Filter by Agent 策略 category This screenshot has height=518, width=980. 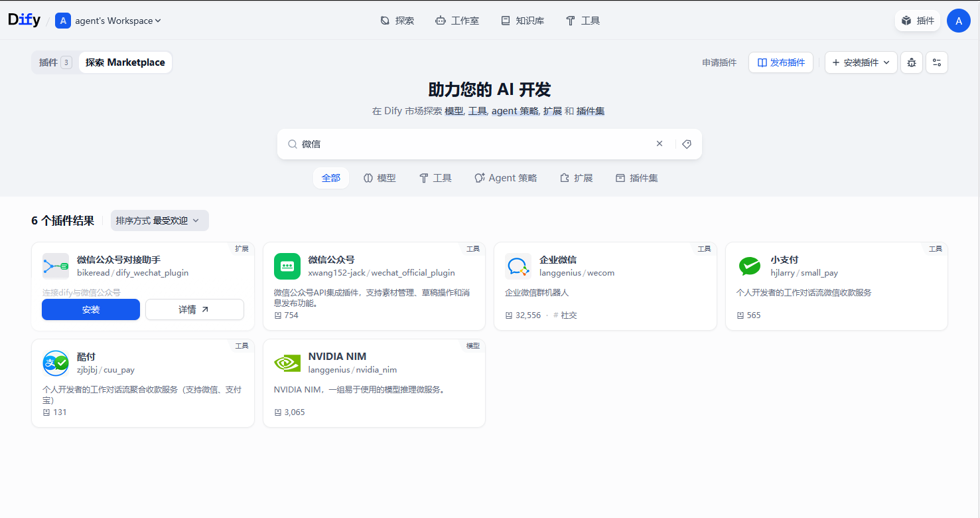click(x=506, y=178)
